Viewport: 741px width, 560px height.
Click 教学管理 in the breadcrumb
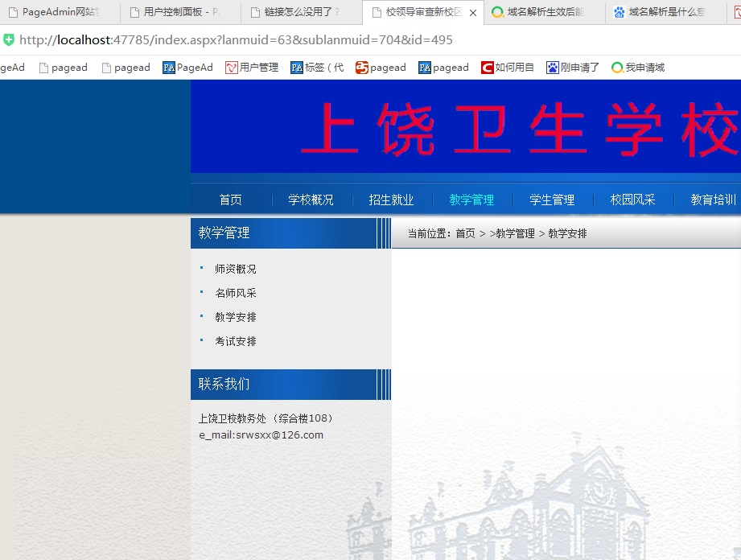click(x=515, y=233)
